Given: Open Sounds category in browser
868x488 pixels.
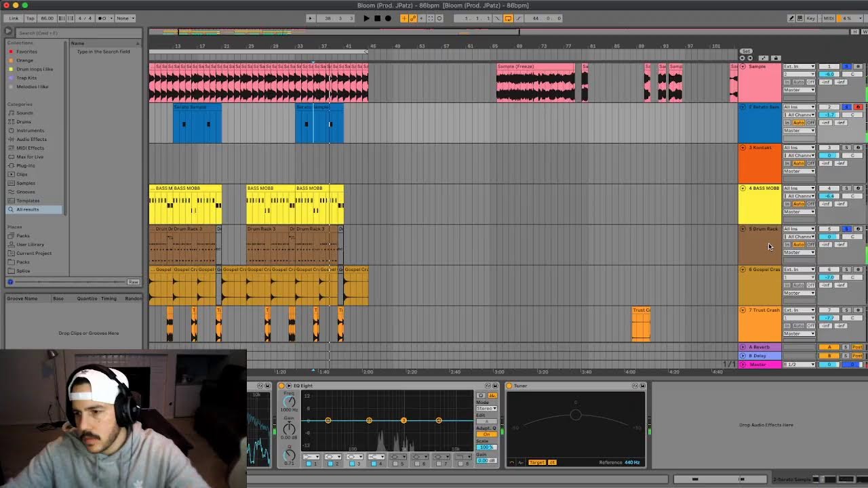Looking at the screenshot, I should [x=24, y=113].
